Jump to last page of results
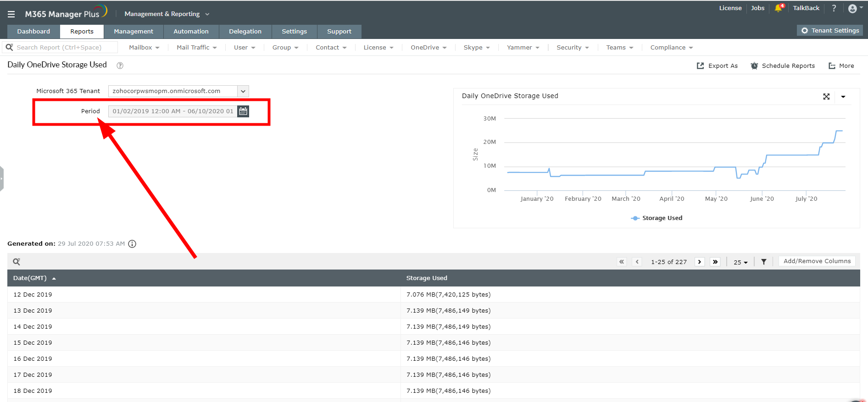Screen dimensions: 868x402 pos(715,262)
